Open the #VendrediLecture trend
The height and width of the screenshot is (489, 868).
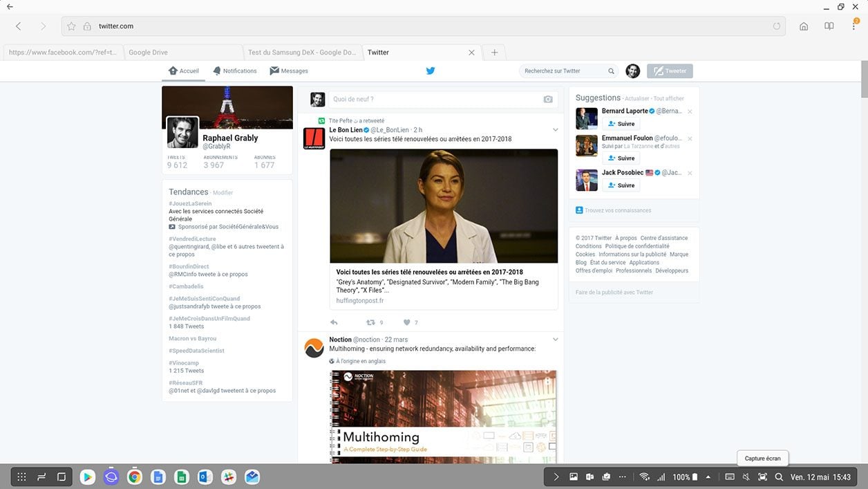192,239
